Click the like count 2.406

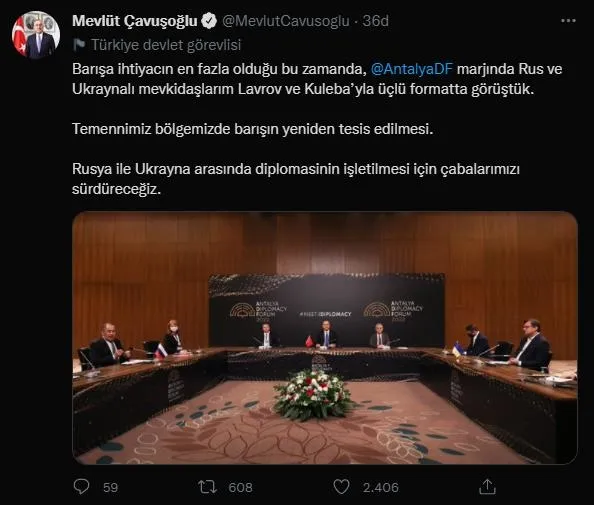[381, 487]
